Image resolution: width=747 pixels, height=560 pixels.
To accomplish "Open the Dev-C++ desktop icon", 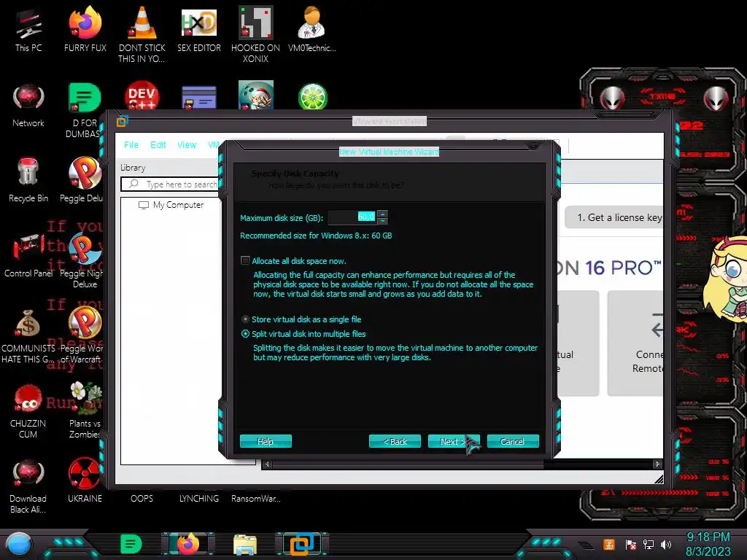I will (142, 96).
